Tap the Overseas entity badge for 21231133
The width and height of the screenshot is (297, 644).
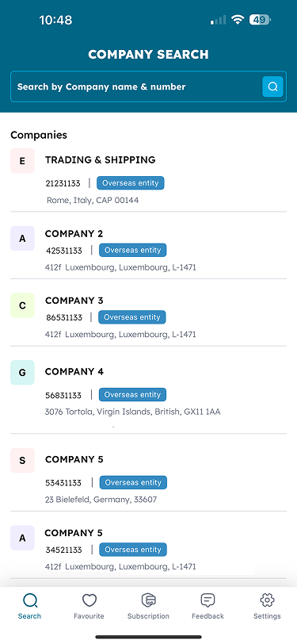[x=131, y=183]
